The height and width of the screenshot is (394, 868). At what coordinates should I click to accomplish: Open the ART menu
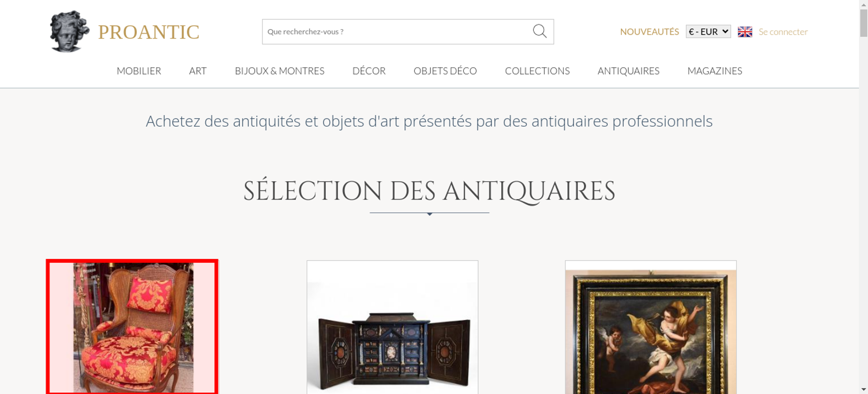198,71
